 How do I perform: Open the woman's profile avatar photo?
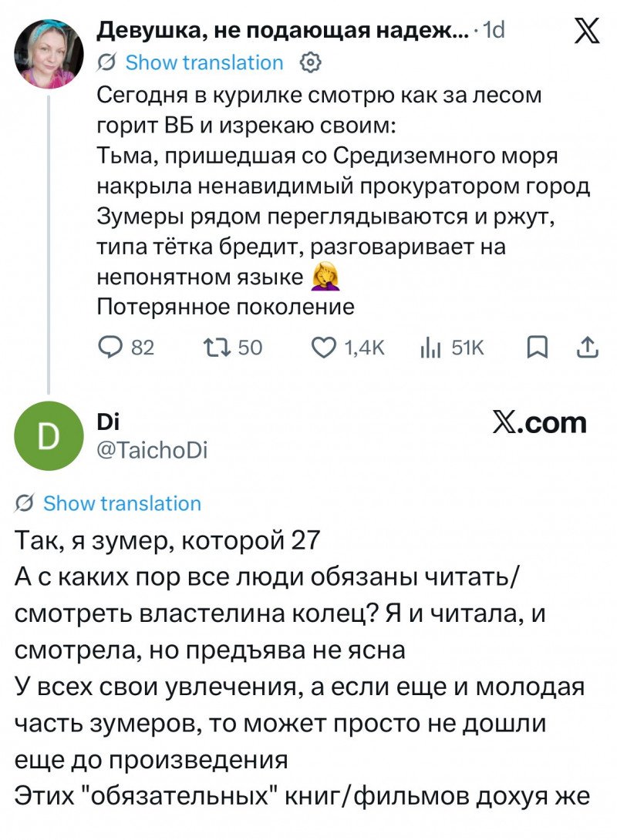coord(49,54)
